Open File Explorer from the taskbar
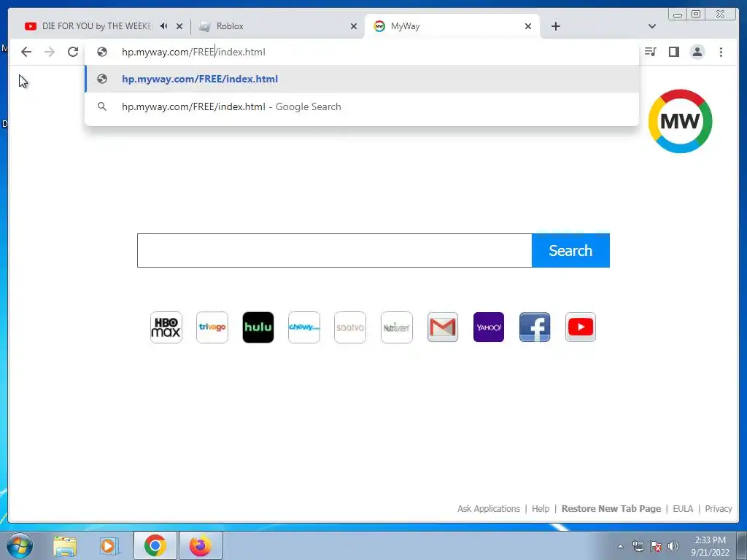The width and height of the screenshot is (747, 560). tap(65, 545)
